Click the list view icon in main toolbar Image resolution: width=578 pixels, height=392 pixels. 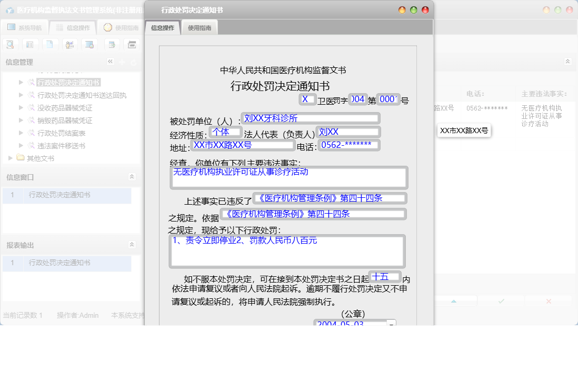click(x=30, y=45)
